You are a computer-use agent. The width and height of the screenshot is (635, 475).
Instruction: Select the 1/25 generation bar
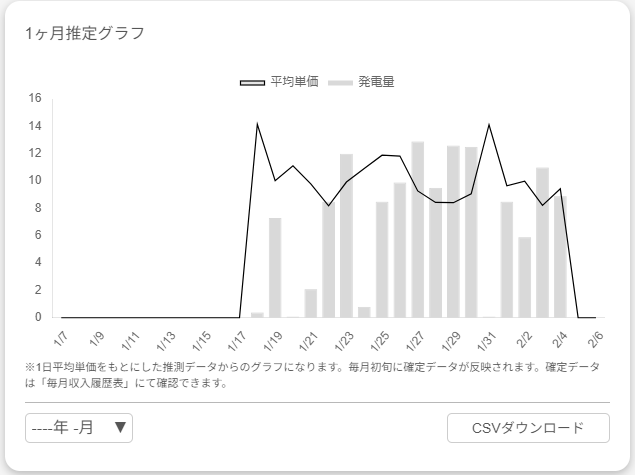pyautogui.click(x=382, y=260)
